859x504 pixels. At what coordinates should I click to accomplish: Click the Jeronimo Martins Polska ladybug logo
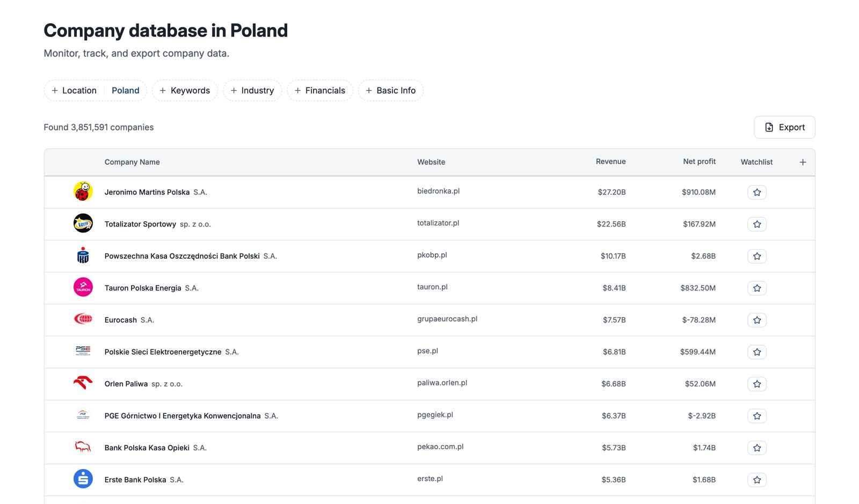(83, 192)
